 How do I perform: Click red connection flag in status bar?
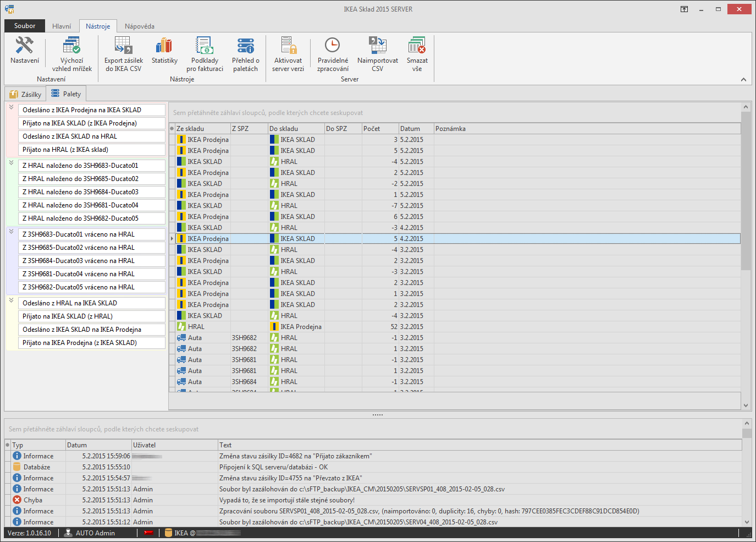[148, 533]
